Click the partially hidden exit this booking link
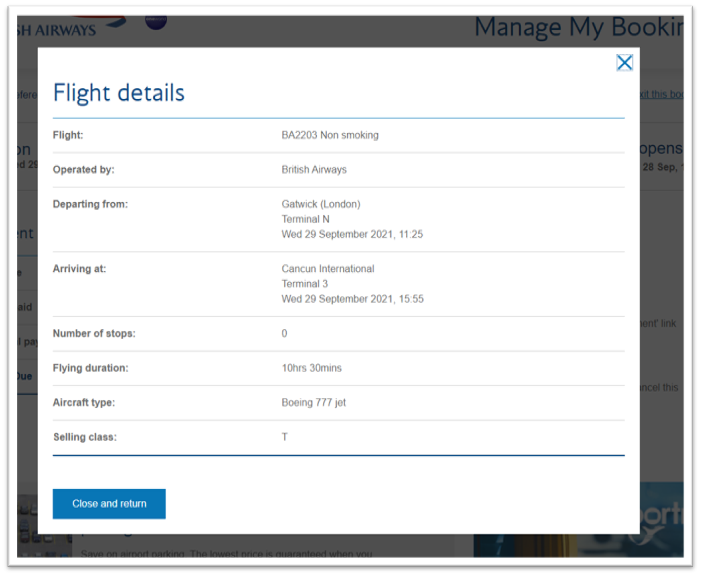The height and width of the screenshot is (576, 701). pyautogui.click(x=661, y=94)
